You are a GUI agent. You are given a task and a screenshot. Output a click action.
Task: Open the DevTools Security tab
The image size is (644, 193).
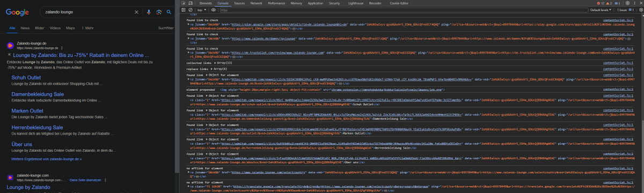click(335, 3)
